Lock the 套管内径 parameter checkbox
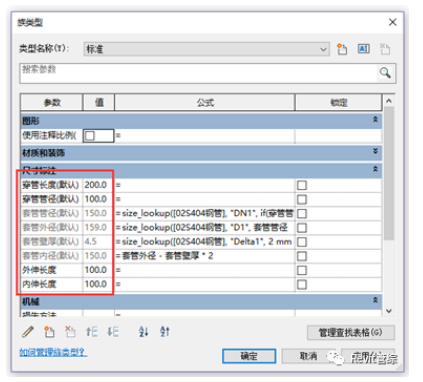 [x=302, y=256]
